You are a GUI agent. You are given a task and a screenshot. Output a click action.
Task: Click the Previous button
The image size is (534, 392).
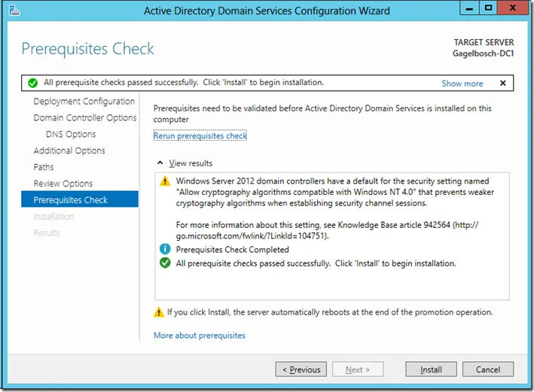point(301,369)
